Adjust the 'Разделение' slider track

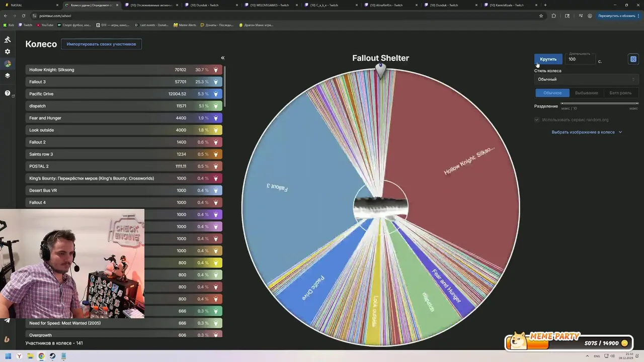[599, 104]
